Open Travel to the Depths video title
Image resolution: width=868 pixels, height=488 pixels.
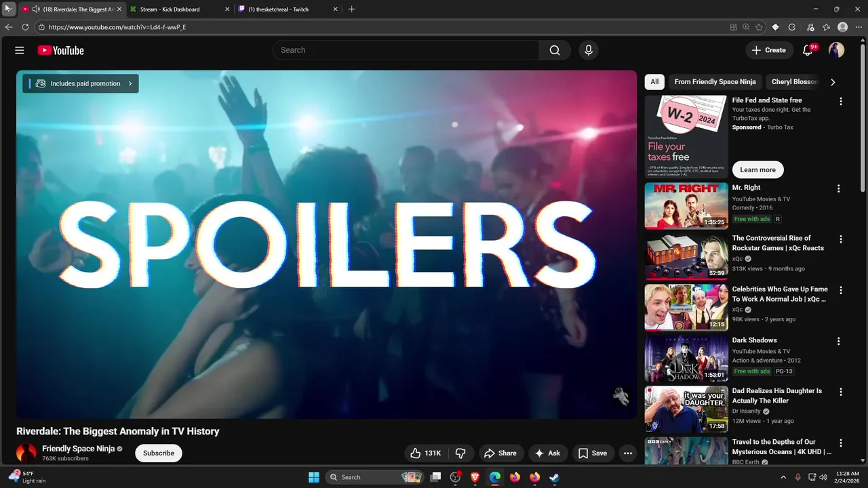(x=781, y=447)
